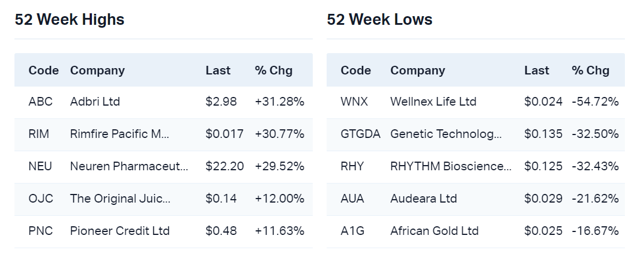This screenshot has width=644, height=258.
Task: Sort lows table by Last column header
Action: [536, 70]
